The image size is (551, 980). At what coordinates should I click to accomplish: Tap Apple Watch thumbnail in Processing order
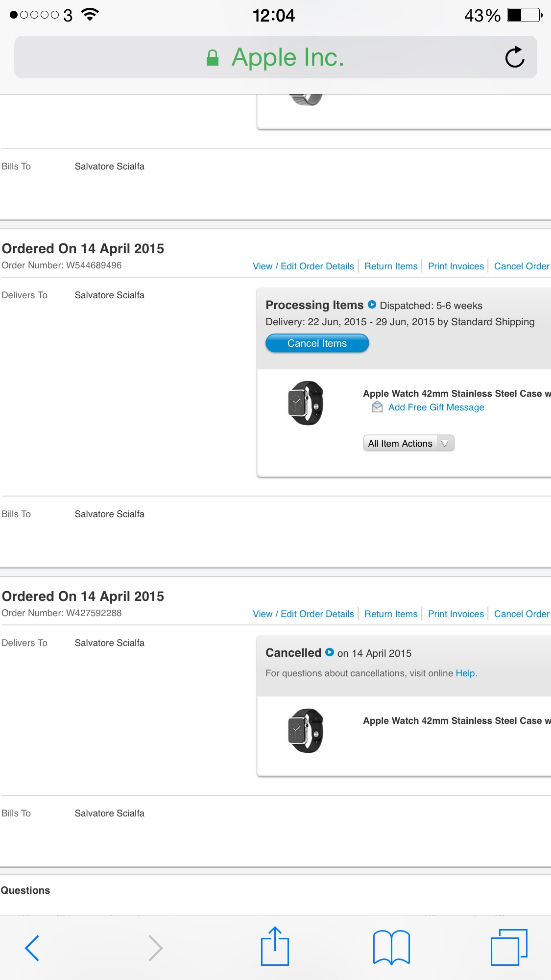306,403
